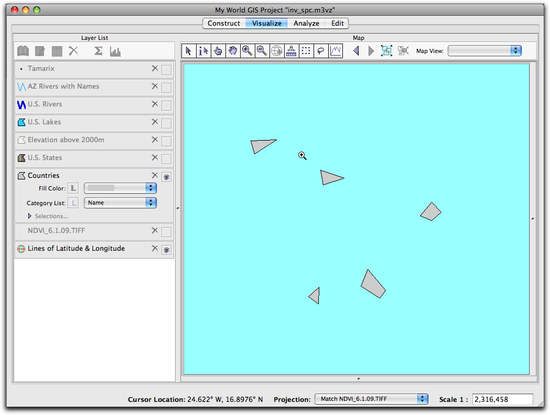This screenshot has width=550, height=415.
Task: Select the Elevation above 2000m layer
Action: [94, 141]
